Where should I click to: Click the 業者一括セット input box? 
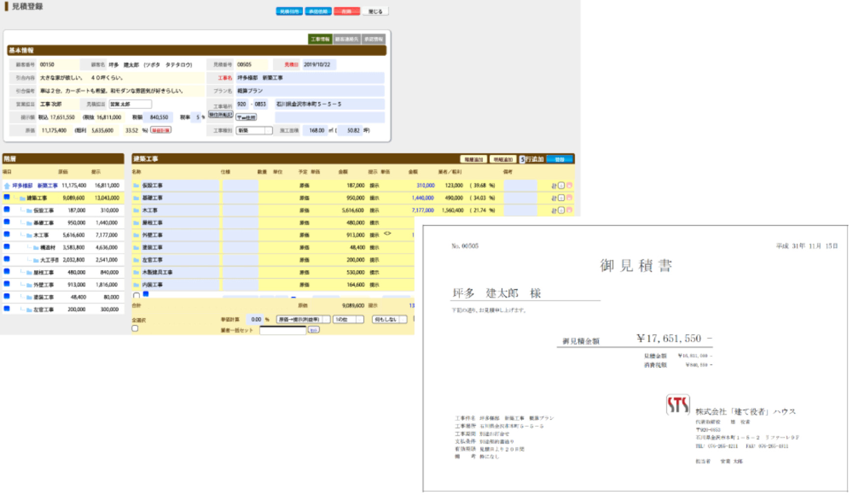tap(283, 331)
